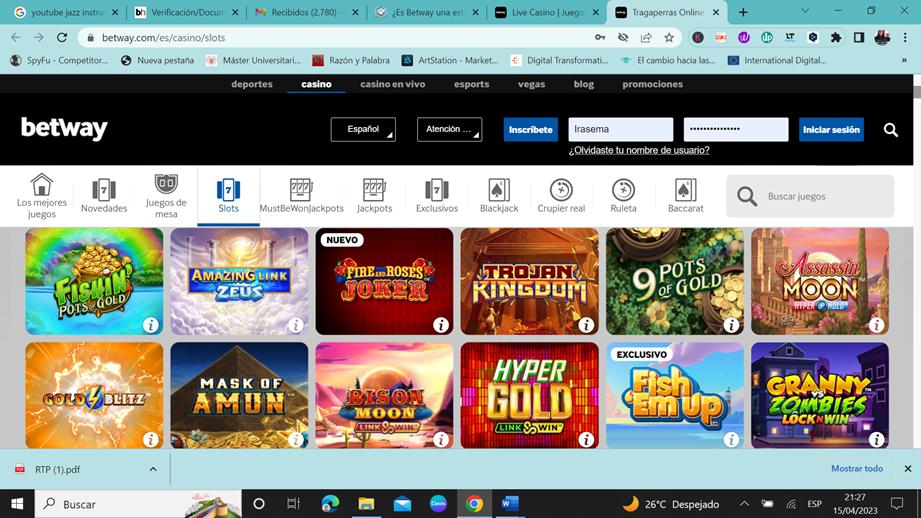Image resolution: width=921 pixels, height=518 pixels.
Task: Click Mostrar todo downloads link
Action: pos(856,469)
